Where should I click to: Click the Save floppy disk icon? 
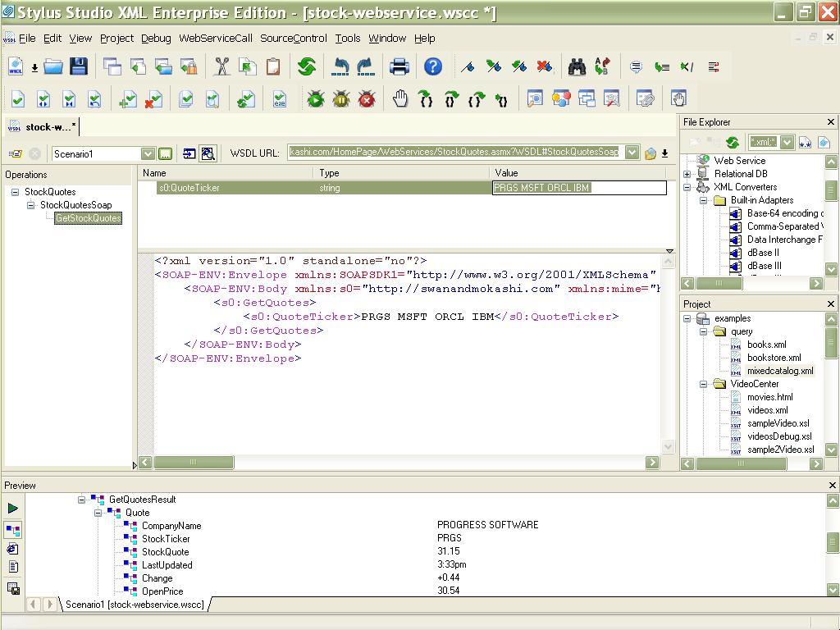[78, 67]
